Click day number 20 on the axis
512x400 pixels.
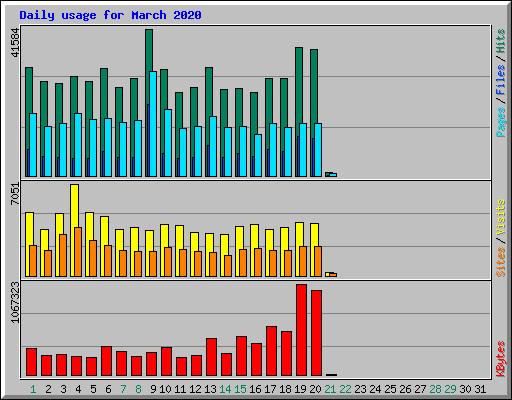click(315, 389)
